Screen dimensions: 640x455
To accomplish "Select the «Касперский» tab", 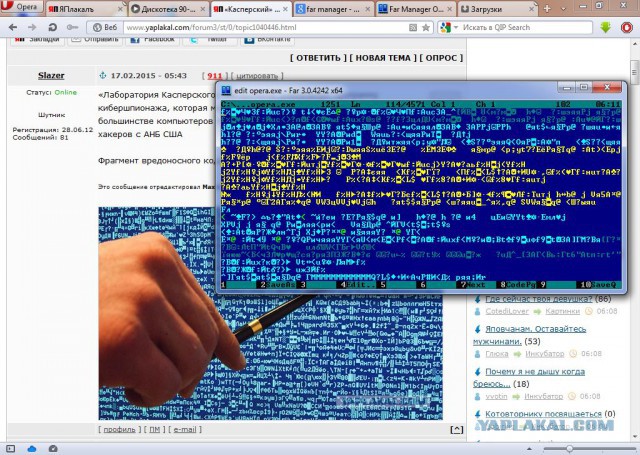I will (251, 9).
